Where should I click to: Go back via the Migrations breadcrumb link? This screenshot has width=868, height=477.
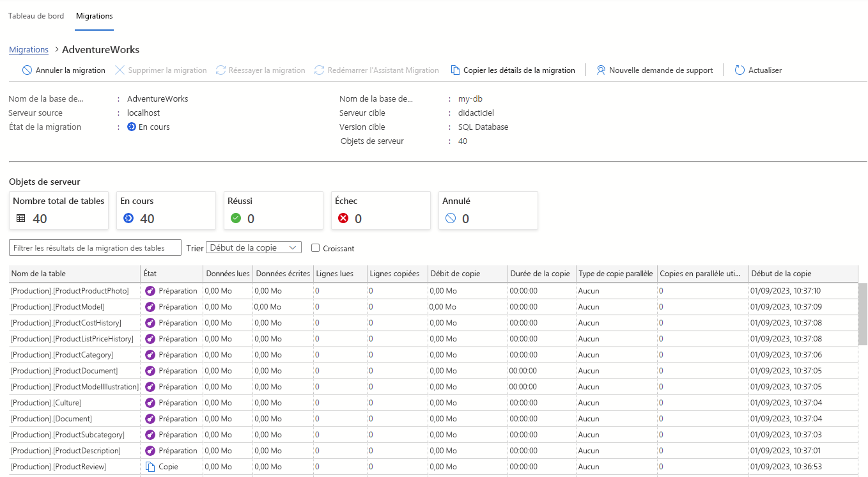point(29,49)
